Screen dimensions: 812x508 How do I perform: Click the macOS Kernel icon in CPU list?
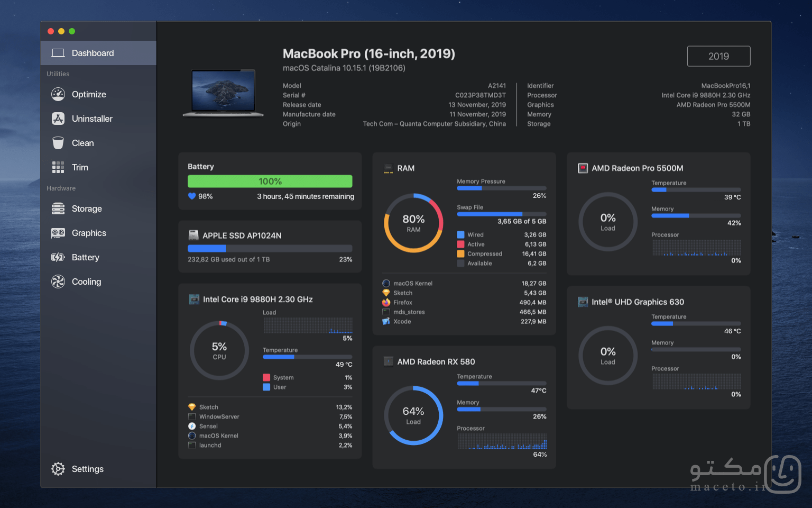tap(192, 436)
